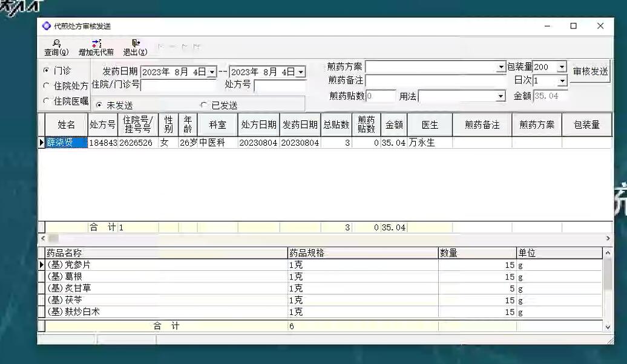Click the 煎药备注 input field
627x364 pixels.
[436, 80]
